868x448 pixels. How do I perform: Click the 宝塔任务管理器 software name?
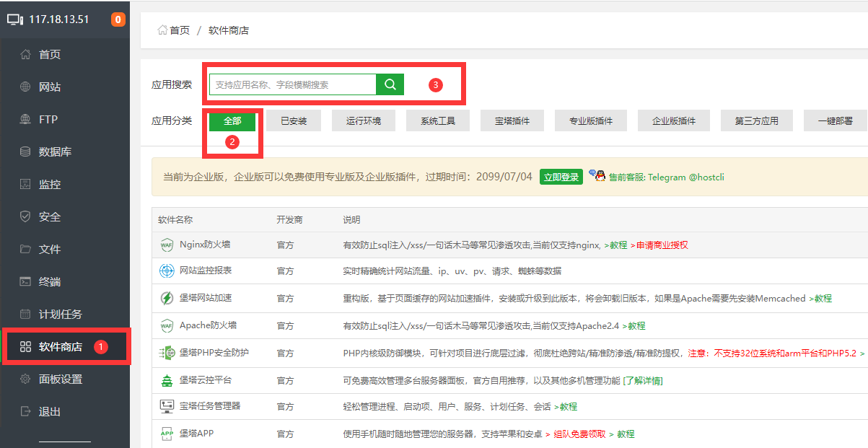(210, 406)
